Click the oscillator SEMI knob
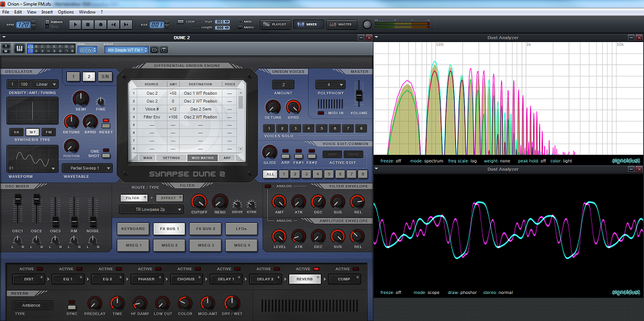Image resolution: width=644 pixels, height=321 pixels. point(81,98)
